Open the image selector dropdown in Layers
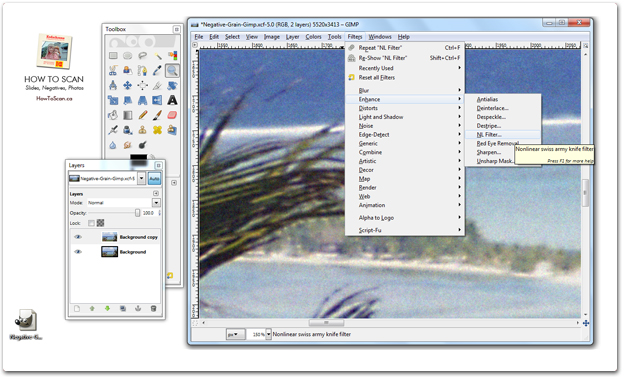630x377 pixels. point(141,178)
